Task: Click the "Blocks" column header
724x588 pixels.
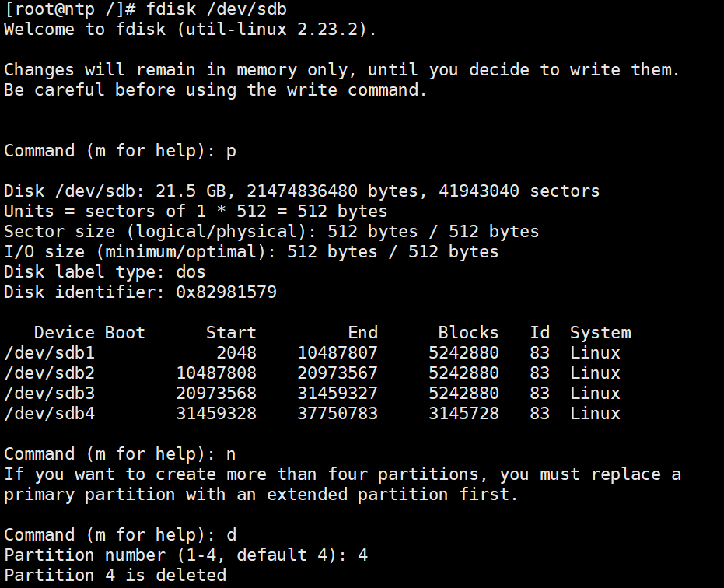Action: pyautogui.click(x=468, y=333)
